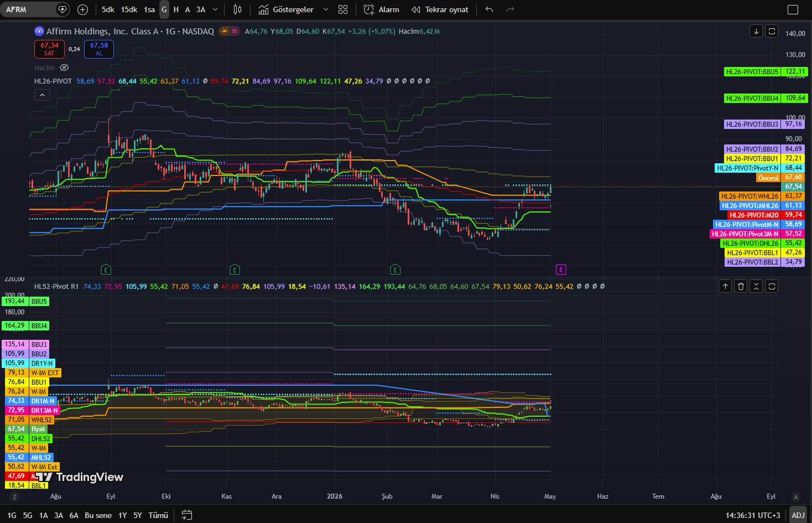This screenshot has width=812, height=523.
Task: Toggle ADJ adjusted data button
Action: pos(798,515)
